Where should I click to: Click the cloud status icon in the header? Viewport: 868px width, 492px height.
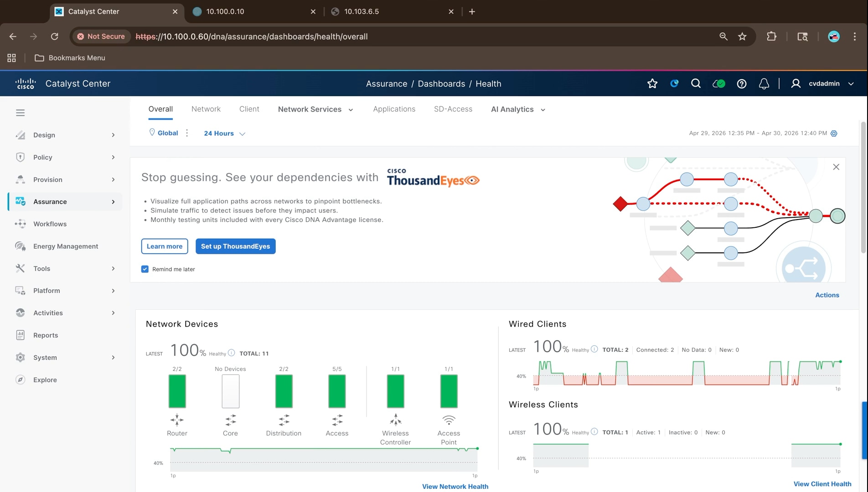pyautogui.click(x=719, y=83)
